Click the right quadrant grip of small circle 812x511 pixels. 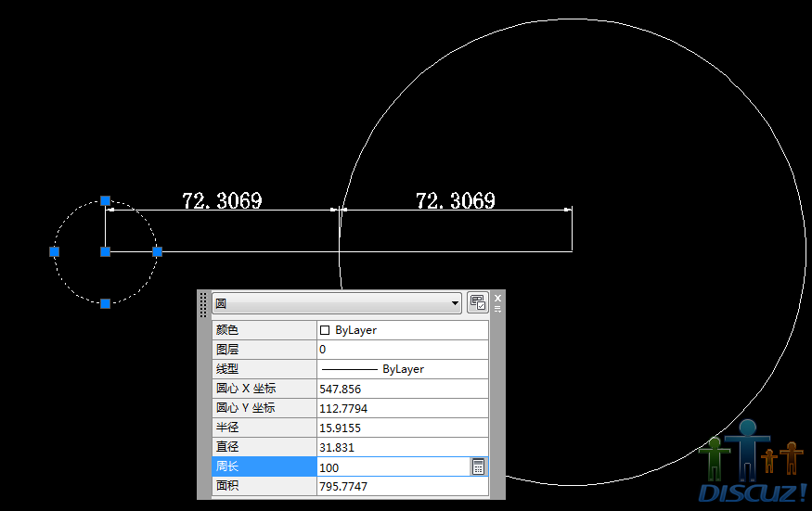[x=158, y=251]
